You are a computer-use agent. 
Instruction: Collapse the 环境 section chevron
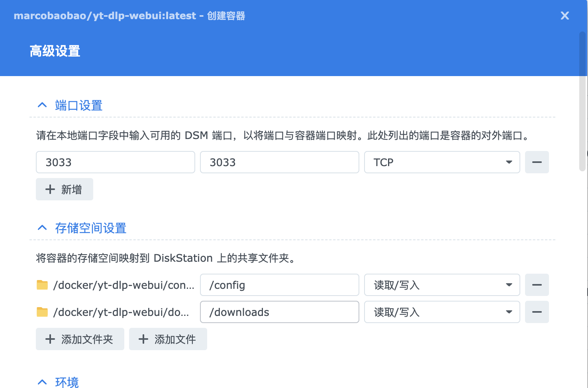point(42,382)
